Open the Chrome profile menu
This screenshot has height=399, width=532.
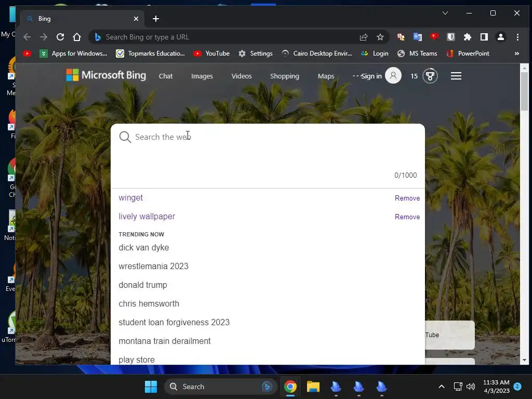click(x=501, y=37)
